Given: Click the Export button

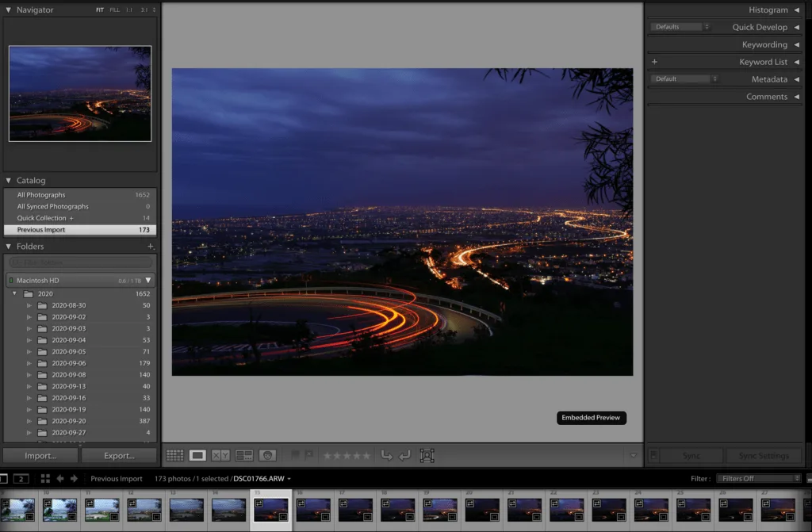Looking at the screenshot, I should click(x=119, y=456).
